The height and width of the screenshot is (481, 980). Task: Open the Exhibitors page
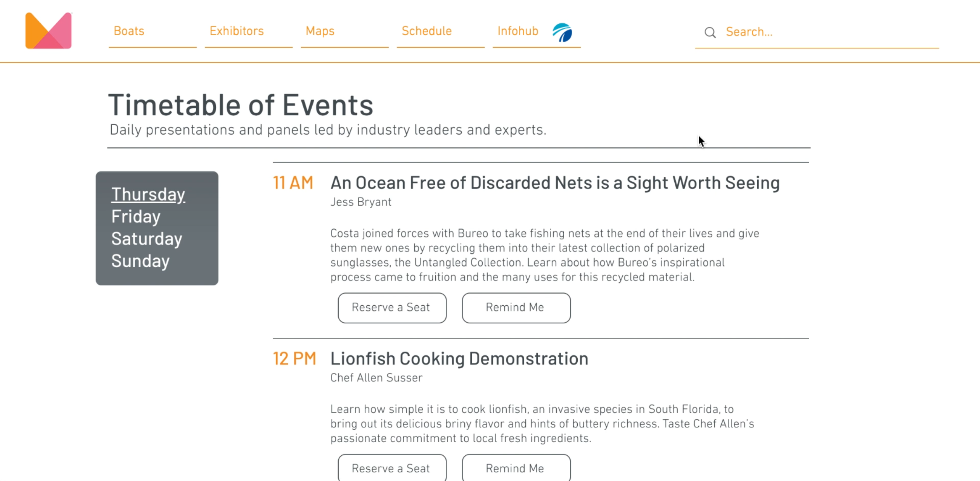pyautogui.click(x=237, y=31)
